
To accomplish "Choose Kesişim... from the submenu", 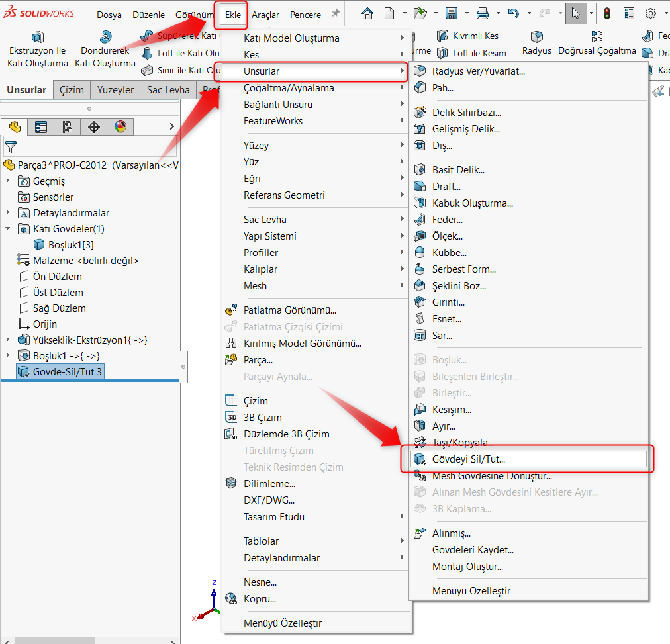I will (x=528, y=410).
